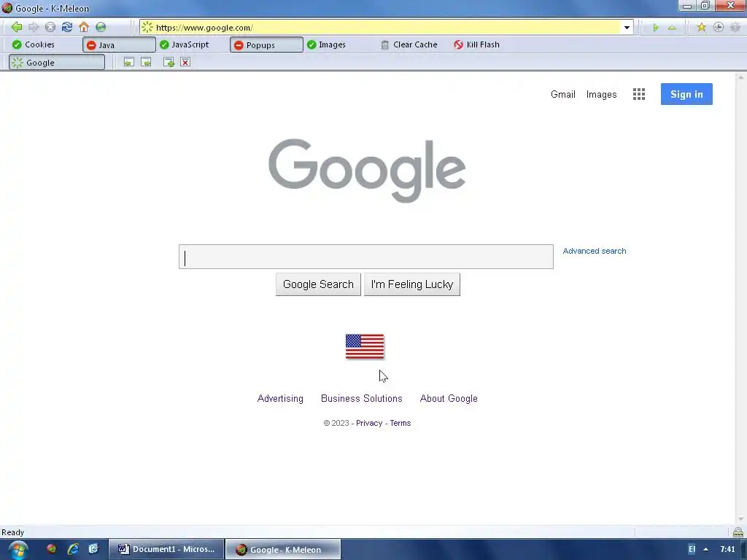Image resolution: width=747 pixels, height=560 pixels.
Task: Open the Windows Start menu
Action: 18,550
